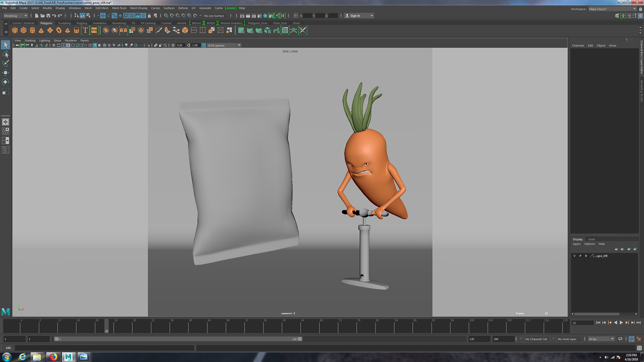Click the polygon cube shelf icon
Image resolution: width=644 pixels, height=362 pixels.
[23, 31]
